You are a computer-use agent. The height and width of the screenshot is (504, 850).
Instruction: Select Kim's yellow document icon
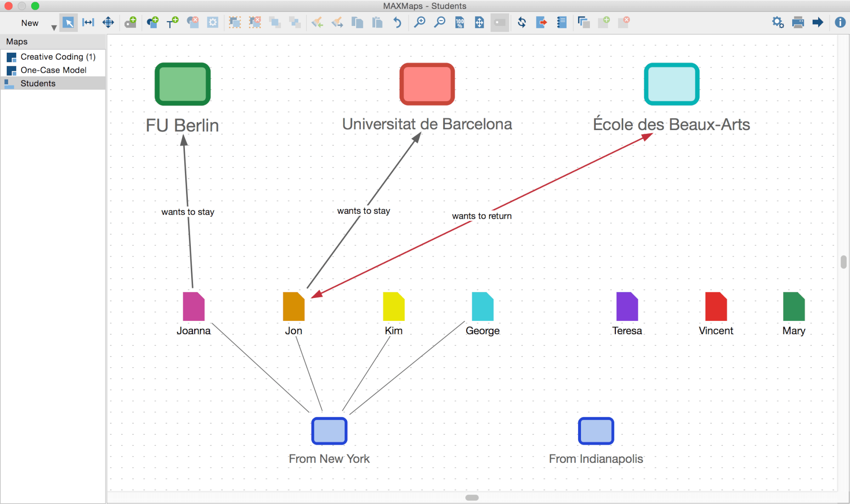tap(394, 306)
